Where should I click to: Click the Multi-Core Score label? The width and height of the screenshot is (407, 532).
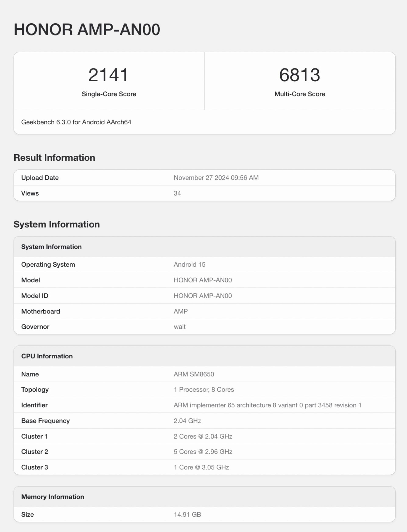(x=300, y=94)
